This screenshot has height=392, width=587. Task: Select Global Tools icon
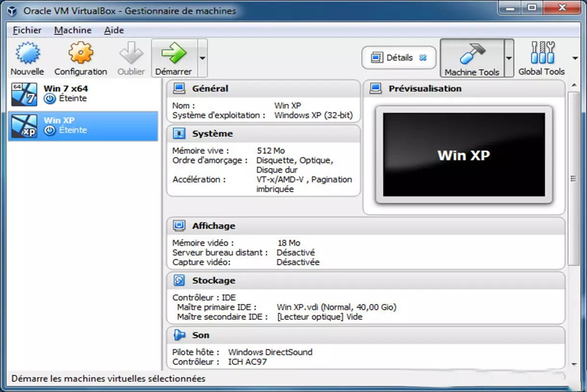(x=542, y=53)
